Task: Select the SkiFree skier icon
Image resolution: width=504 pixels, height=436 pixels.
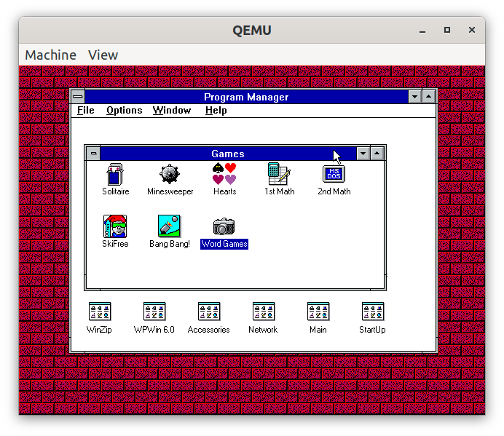Action: point(115,226)
